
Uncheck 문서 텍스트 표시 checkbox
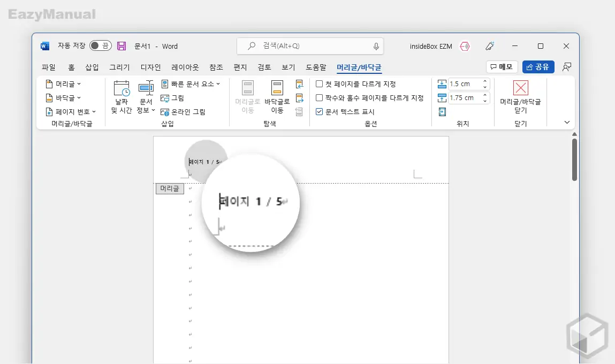[x=319, y=112]
